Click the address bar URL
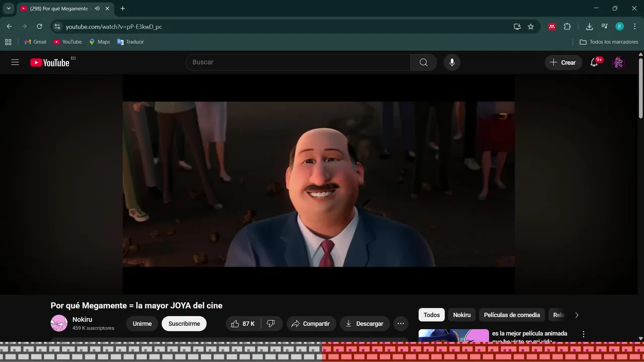Viewport: 644px width, 362px height. coord(114,27)
